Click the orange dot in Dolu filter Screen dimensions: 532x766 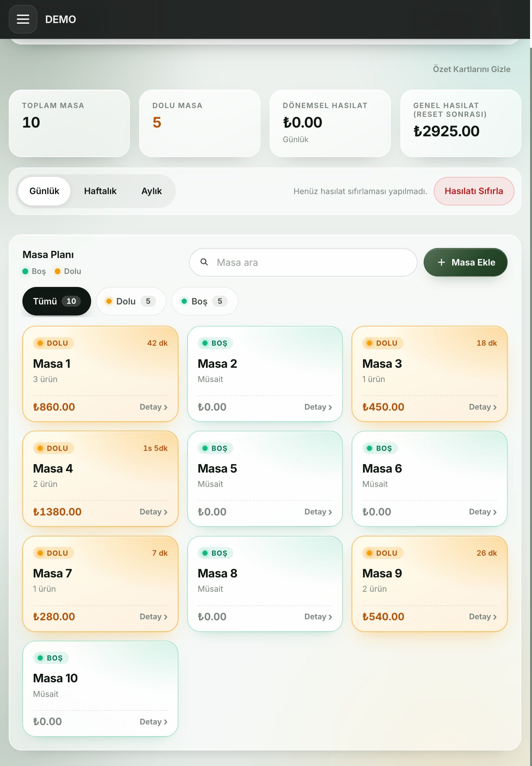point(109,301)
